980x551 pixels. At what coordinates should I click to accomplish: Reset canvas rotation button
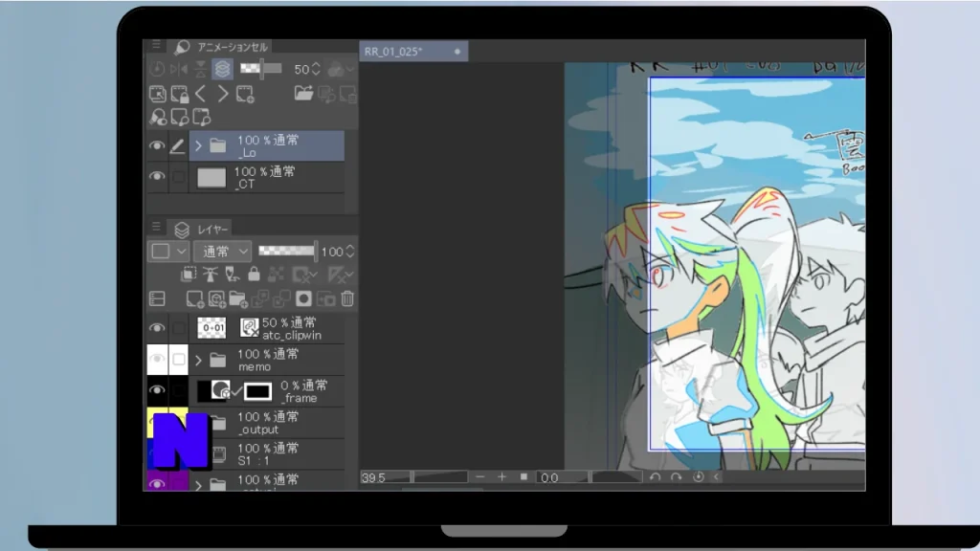(698, 477)
